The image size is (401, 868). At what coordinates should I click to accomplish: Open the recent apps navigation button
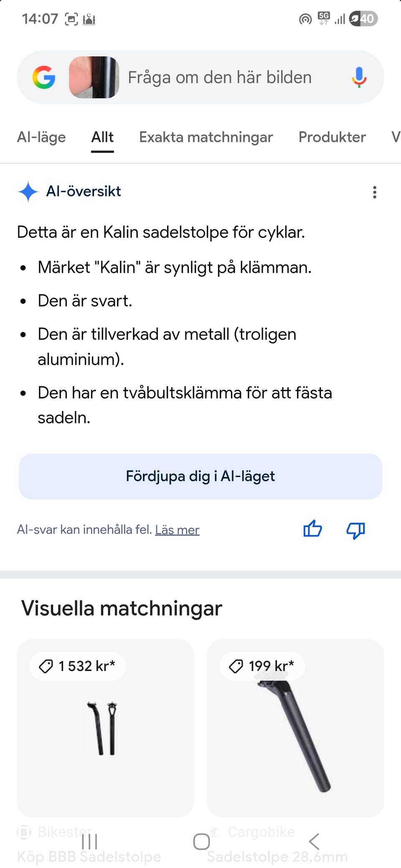tap(89, 842)
